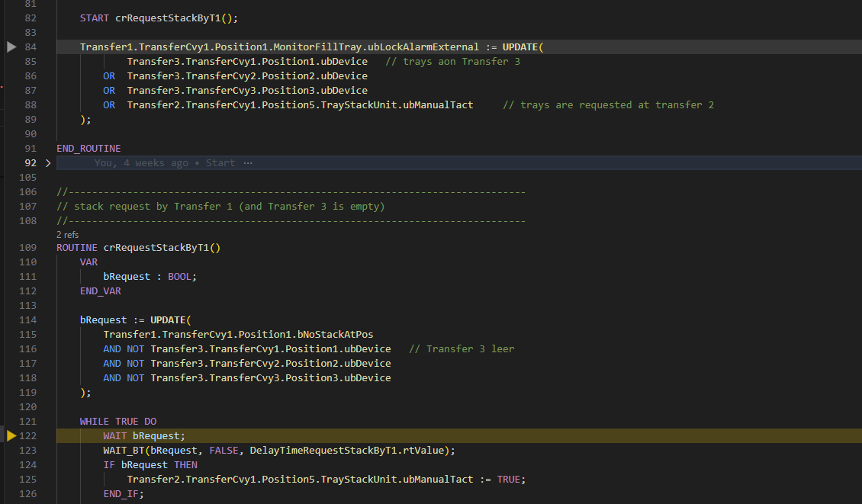Expand the folded region chevron at line 92

[x=48, y=163]
